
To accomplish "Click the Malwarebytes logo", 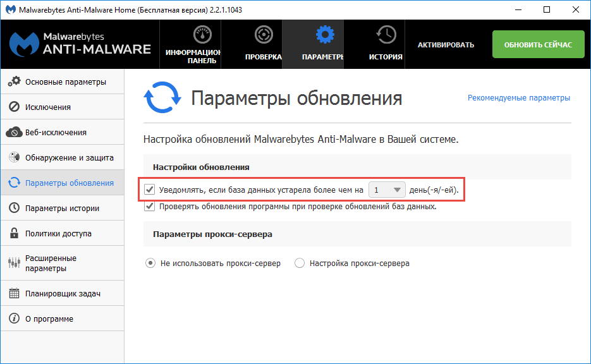I will (24, 44).
